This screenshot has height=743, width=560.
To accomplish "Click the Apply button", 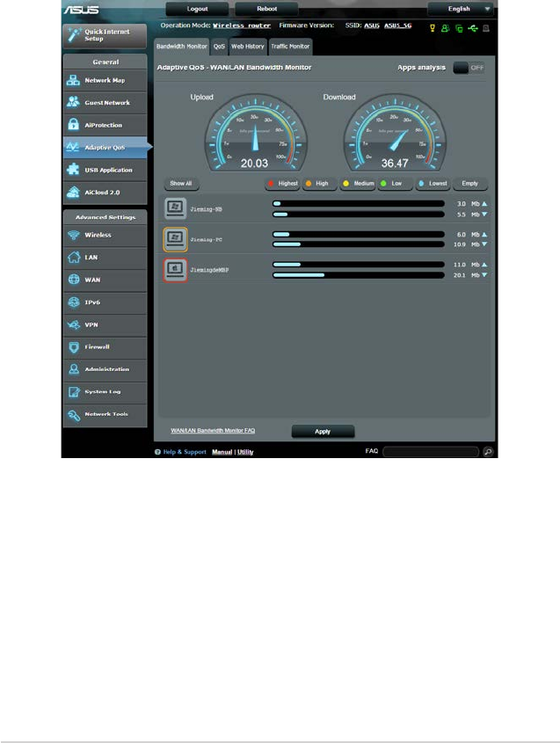I will pyautogui.click(x=323, y=431).
